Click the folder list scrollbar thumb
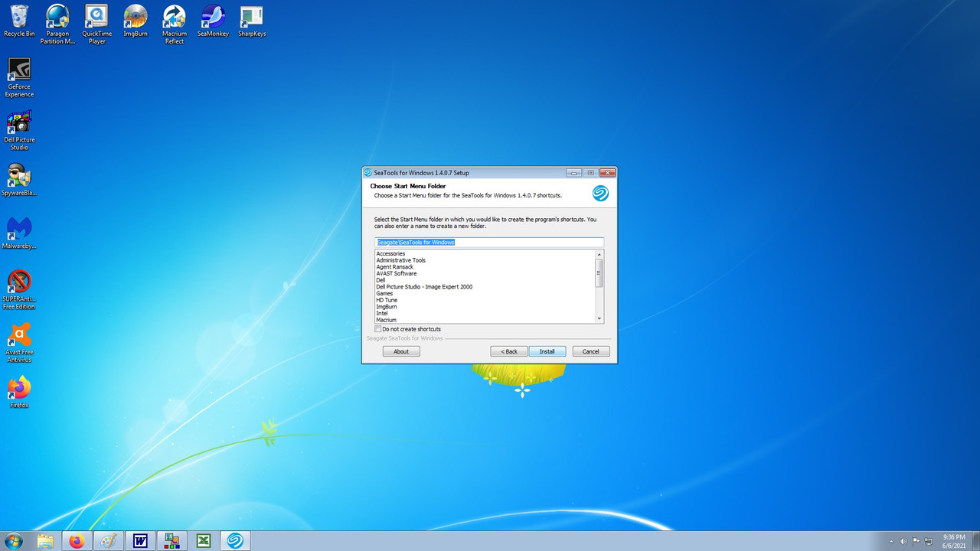 coord(599,272)
